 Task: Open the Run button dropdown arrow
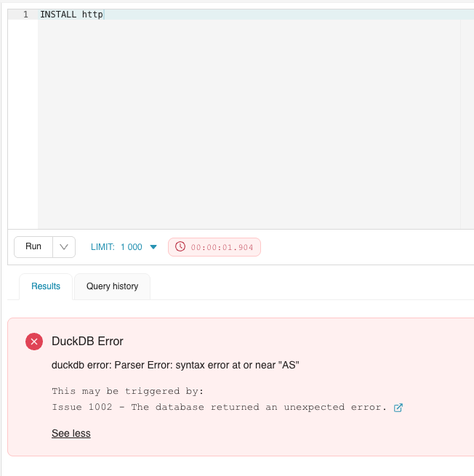64,247
